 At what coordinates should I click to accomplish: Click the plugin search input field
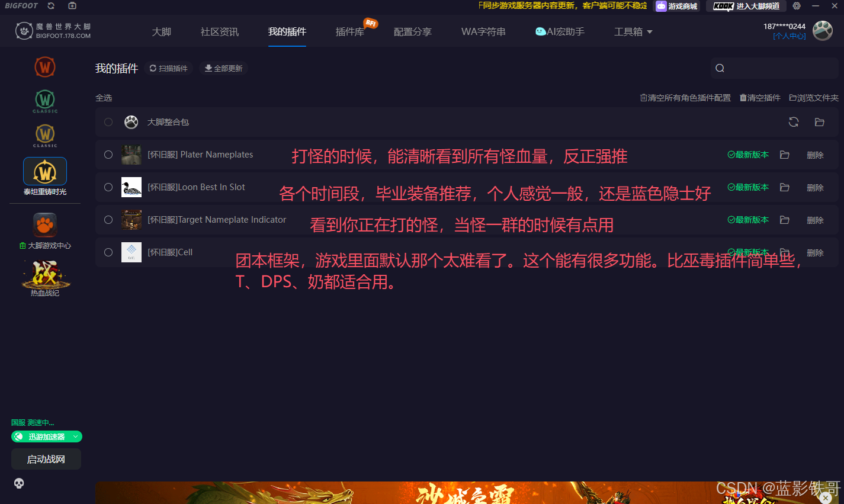coord(775,68)
